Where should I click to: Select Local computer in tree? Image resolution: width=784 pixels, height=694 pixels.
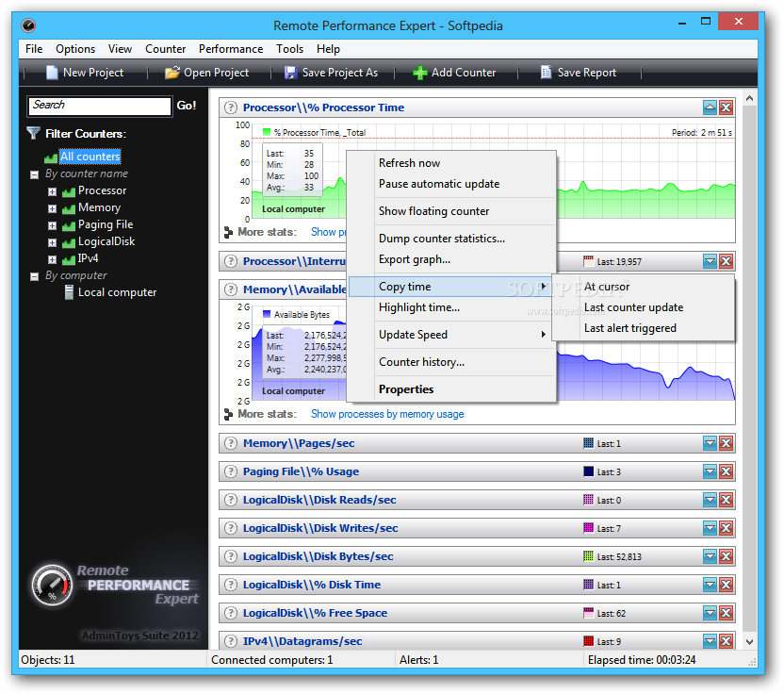(x=117, y=292)
